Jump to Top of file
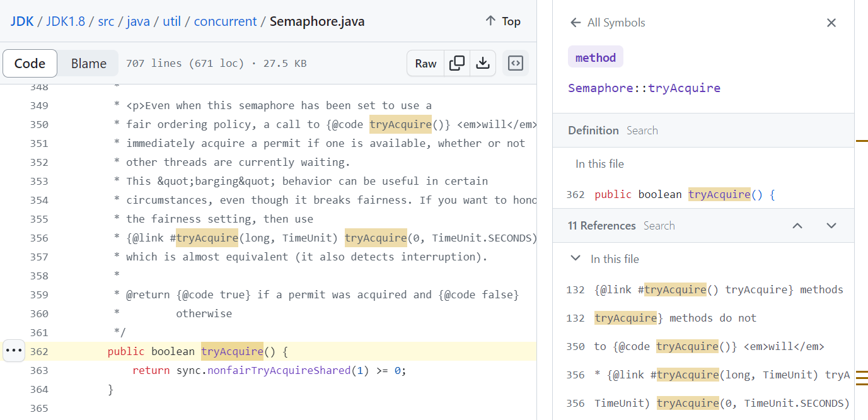This screenshot has height=420, width=868. [x=502, y=21]
